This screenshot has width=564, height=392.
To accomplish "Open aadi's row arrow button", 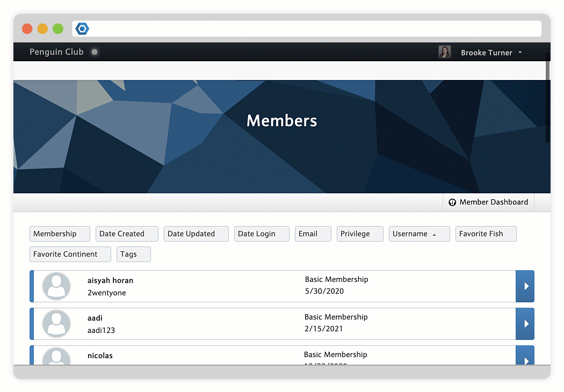I will click(x=525, y=324).
